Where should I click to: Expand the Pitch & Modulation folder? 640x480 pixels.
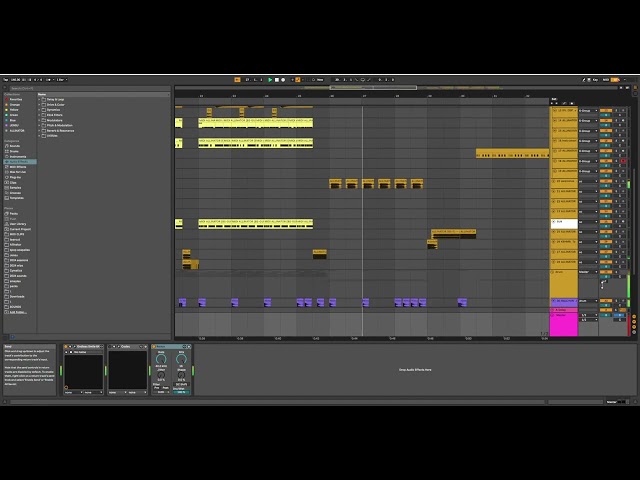[x=40, y=125]
